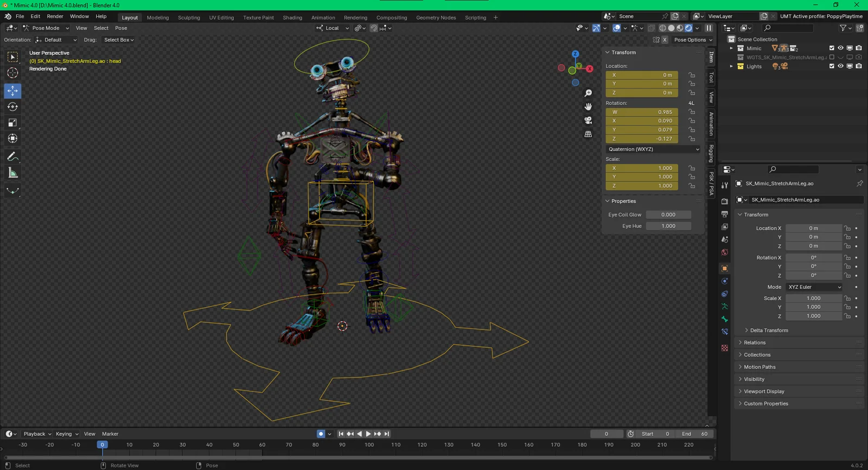This screenshot has height=470, width=868.
Task: Activate the Move tool
Action: point(12,91)
